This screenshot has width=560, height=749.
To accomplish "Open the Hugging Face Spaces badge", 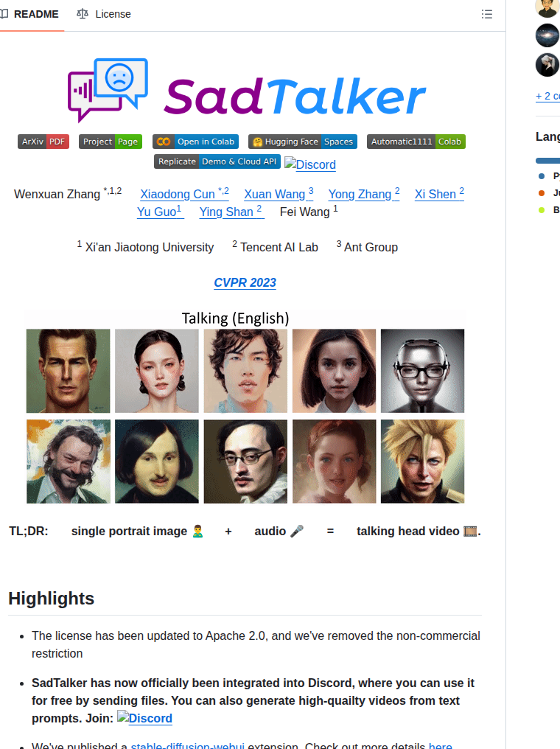I will [x=303, y=142].
